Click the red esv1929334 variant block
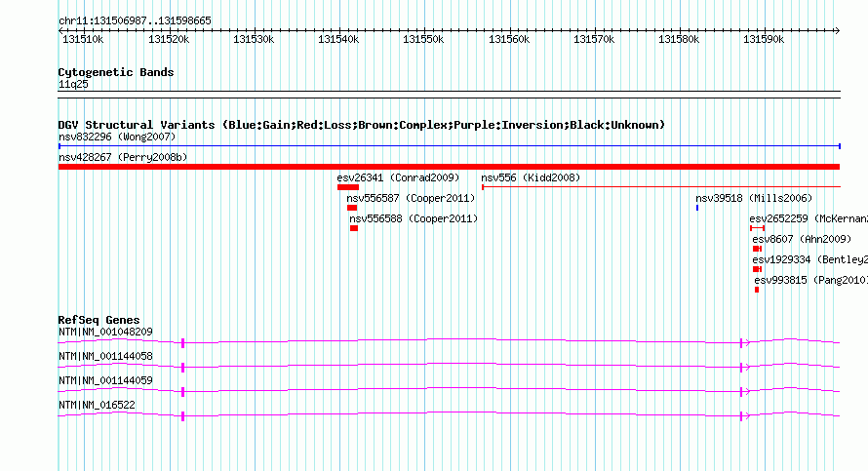Screen dimensions: 868x471 [757, 269]
